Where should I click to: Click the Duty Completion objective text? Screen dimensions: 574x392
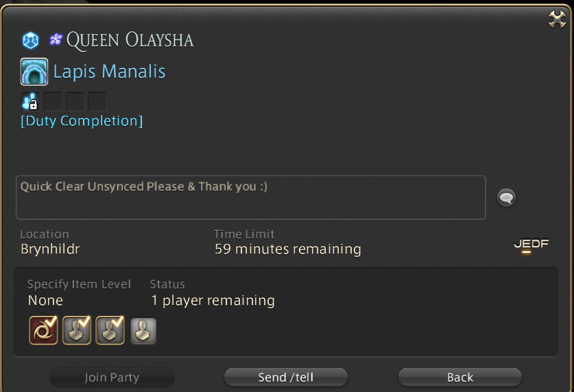click(x=82, y=121)
